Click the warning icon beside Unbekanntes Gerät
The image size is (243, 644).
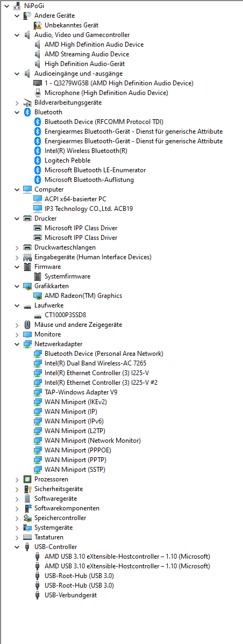pos(38,25)
